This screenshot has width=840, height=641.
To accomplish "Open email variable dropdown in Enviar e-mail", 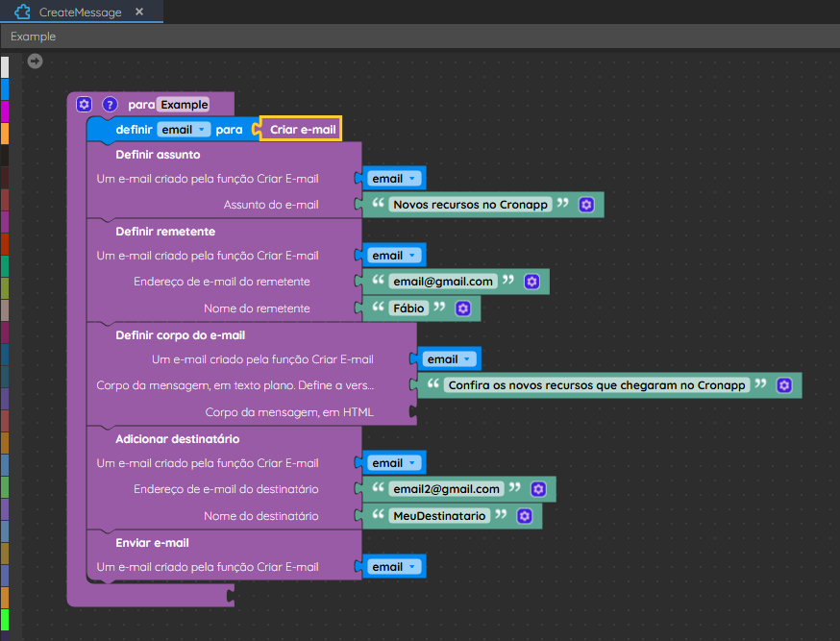I will [x=394, y=567].
